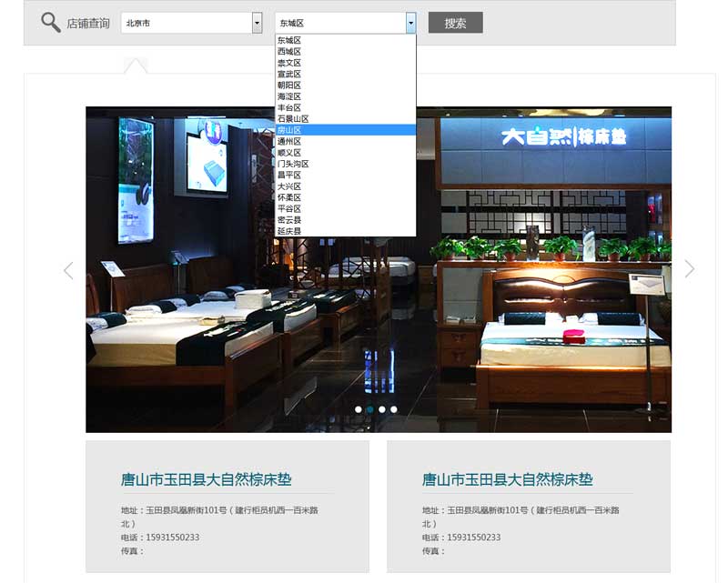Open left 唐山市玉田县大自然棕床垫 store title
The width and height of the screenshot is (728, 583).
point(207,479)
